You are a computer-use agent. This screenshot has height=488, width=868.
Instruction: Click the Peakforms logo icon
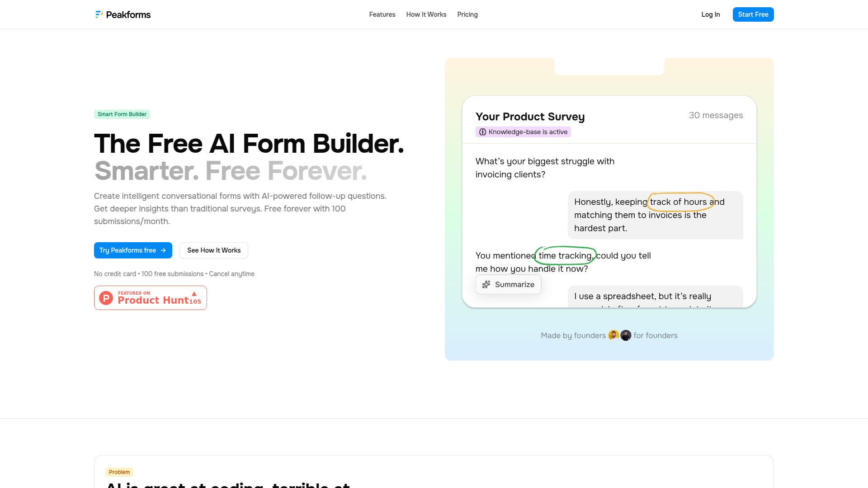tap(99, 14)
